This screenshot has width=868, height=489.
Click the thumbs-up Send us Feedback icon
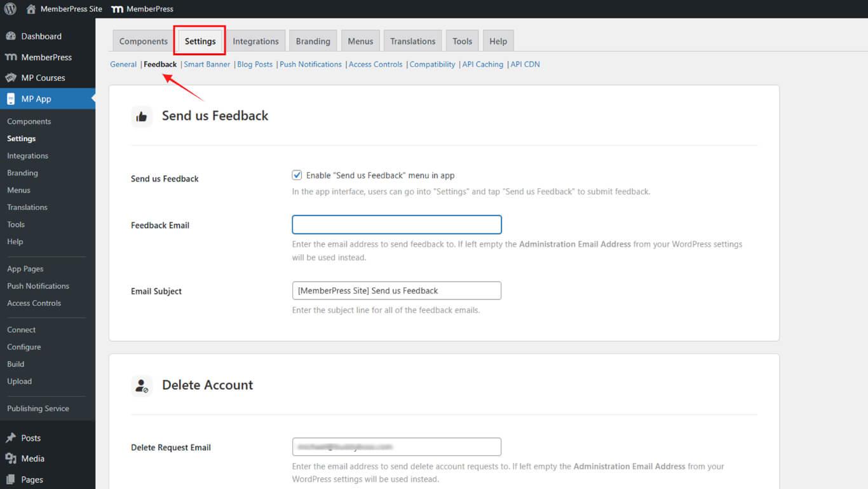click(x=142, y=116)
